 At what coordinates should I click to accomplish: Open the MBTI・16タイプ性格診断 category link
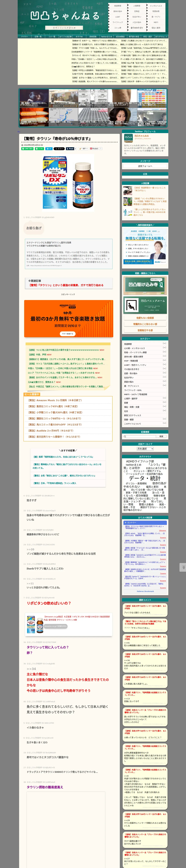pyautogui.click(x=136, y=394)
